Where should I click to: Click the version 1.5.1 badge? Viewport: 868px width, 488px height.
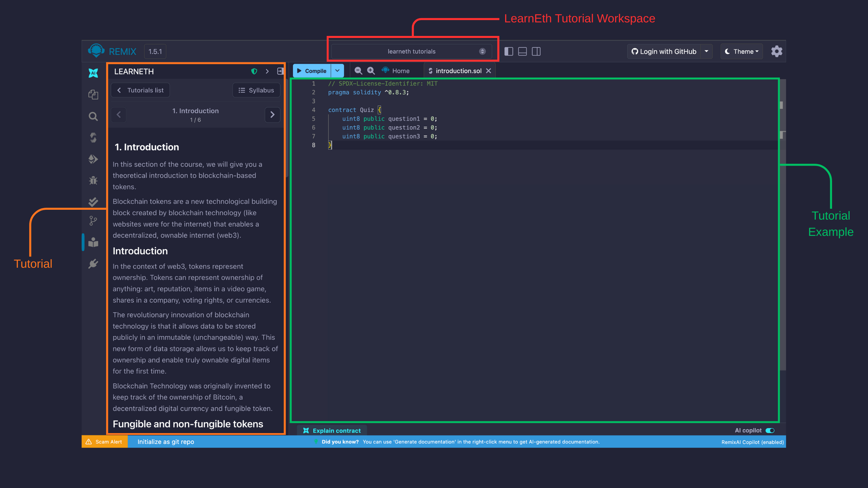[155, 52]
